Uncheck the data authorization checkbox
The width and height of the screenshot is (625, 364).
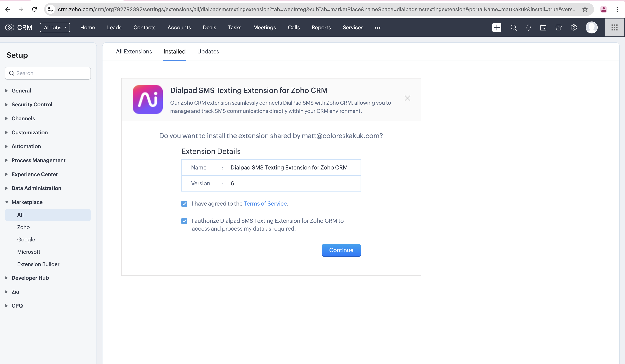[x=184, y=221]
